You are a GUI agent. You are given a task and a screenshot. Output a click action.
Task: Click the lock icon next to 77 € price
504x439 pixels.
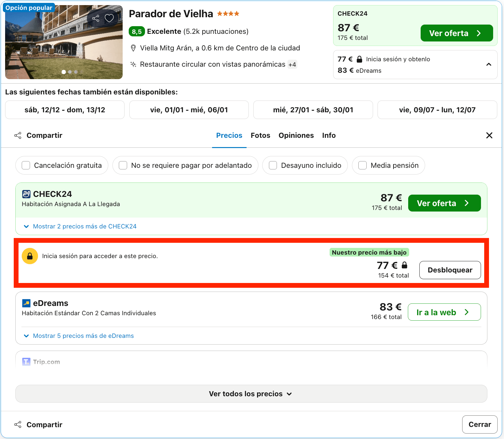(x=404, y=265)
